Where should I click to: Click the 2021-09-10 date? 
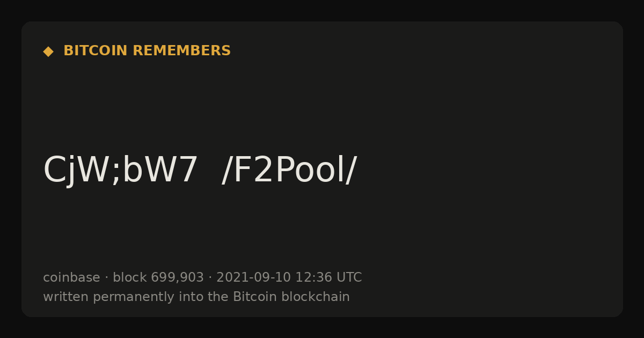[253, 277]
